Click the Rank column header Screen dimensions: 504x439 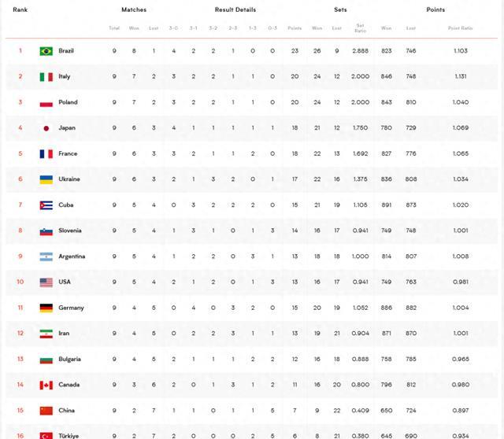click(20, 10)
